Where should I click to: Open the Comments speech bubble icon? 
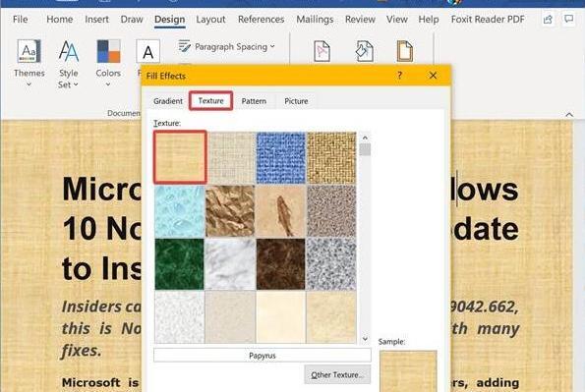(x=569, y=19)
